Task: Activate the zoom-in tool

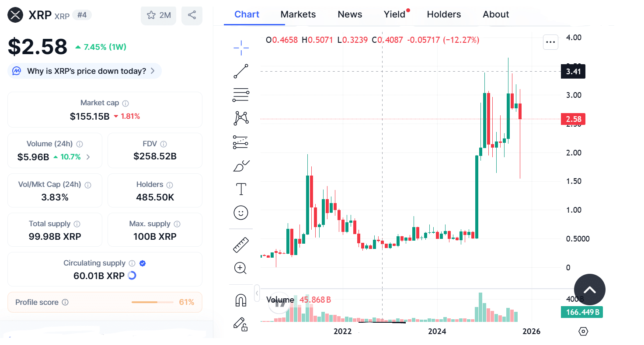Action: 240,268
